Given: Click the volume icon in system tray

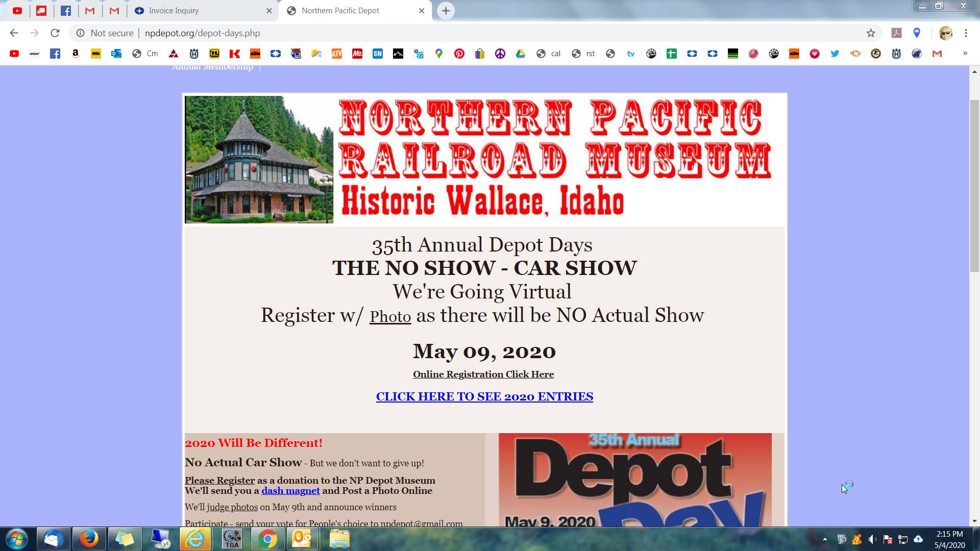Looking at the screenshot, I should (872, 539).
